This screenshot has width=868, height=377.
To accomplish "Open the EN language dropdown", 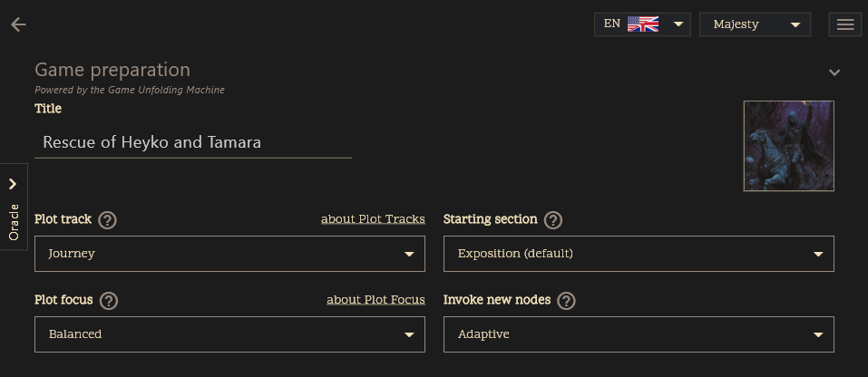I will pyautogui.click(x=642, y=24).
